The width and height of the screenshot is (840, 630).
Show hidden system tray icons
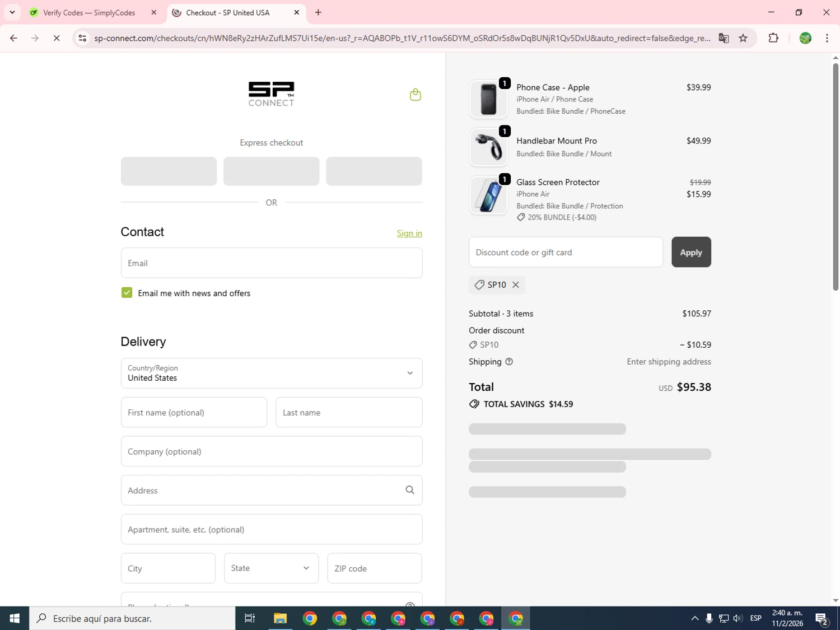pos(695,618)
